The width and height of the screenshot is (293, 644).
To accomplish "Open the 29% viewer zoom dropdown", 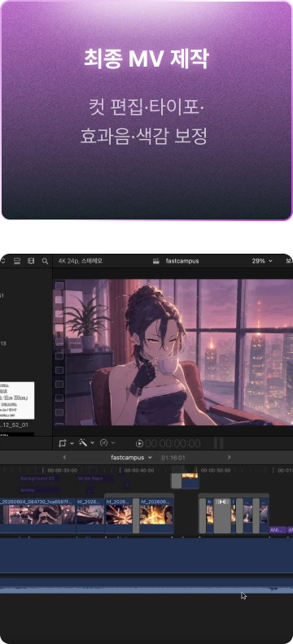I will pyautogui.click(x=262, y=261).
